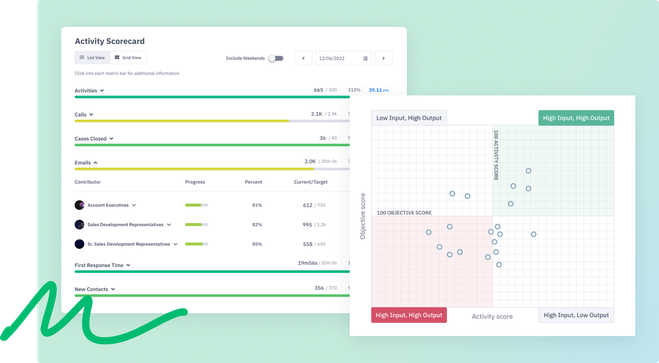
Task: Click the 85% percent value
Action: coord(257,244)
